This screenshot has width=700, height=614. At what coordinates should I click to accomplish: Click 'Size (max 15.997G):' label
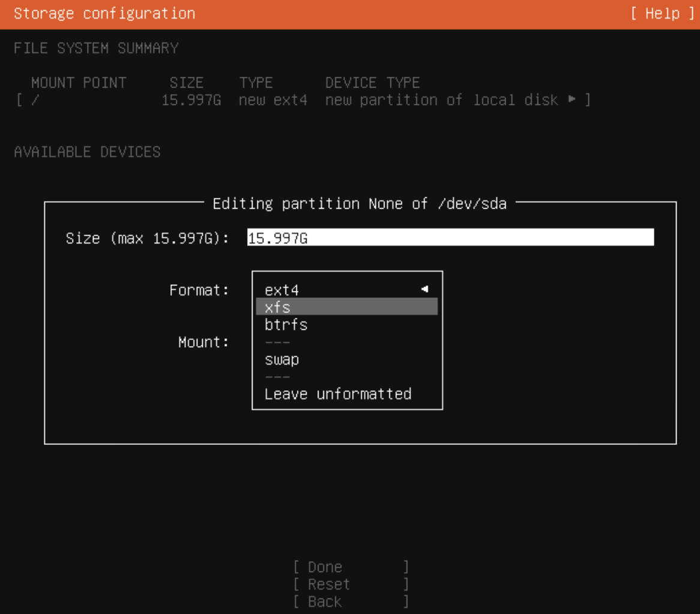pyautogui.click(x=148, y=238)
